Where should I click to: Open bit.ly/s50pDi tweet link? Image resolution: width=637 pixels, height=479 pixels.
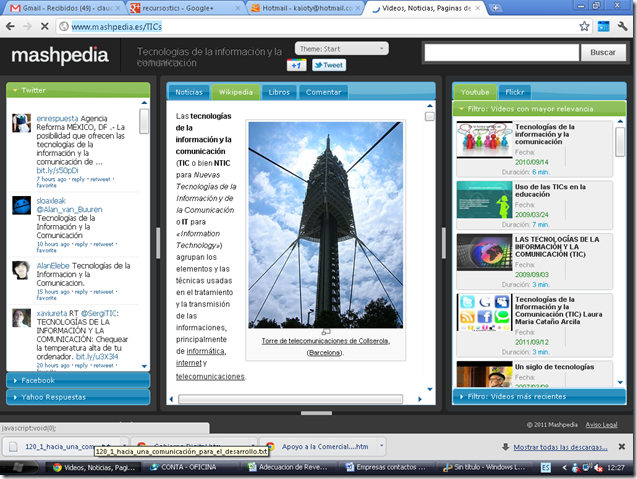[57, 171]
